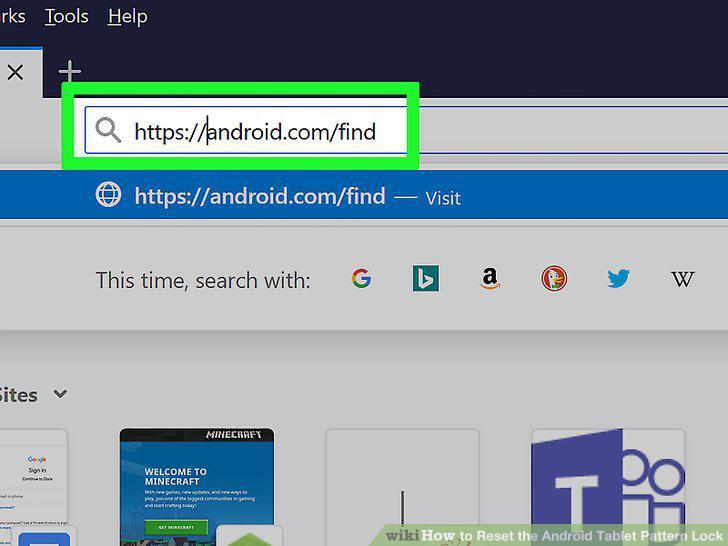Search this time with Google

point(361,279)
